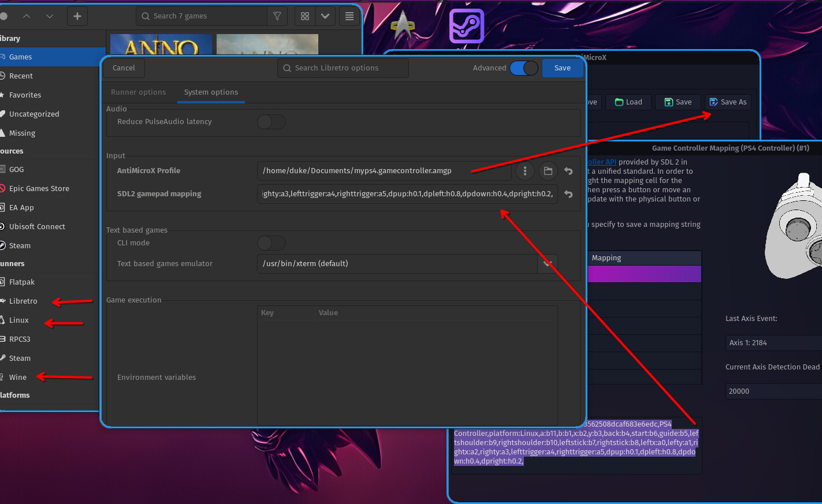Turn off the Advanced switch
Screen dimensions: 822x504
point(524,68)
